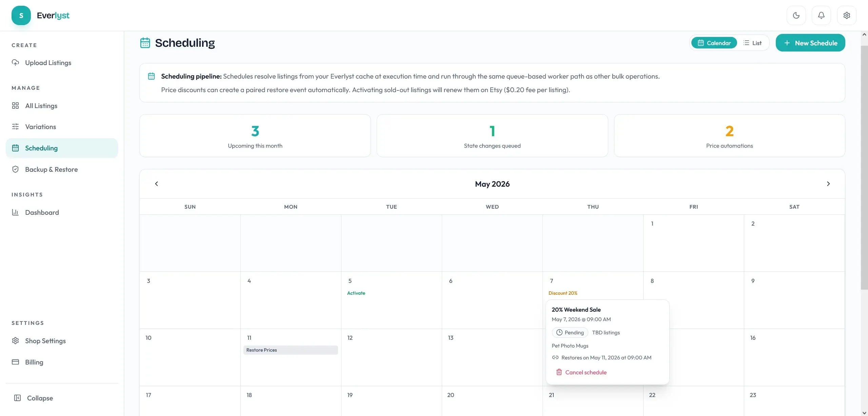Select May 20 calendar cell
868x416 pixels.
[x=492, y=401]
